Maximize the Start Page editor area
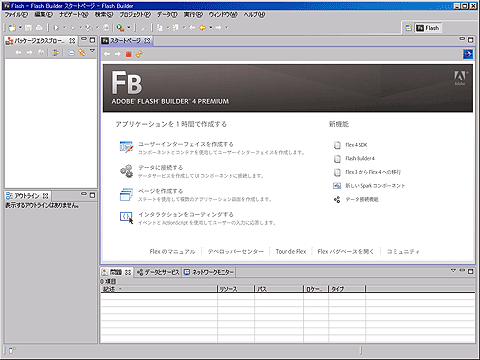Screen dimensions: 480x360 pos(470,40)
